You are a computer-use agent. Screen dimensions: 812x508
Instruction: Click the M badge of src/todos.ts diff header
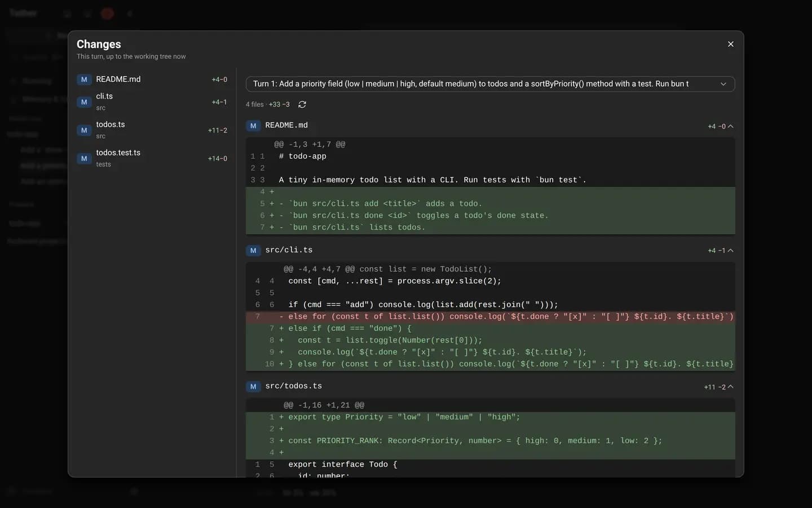pyautogui.click(x=253, y=387)
